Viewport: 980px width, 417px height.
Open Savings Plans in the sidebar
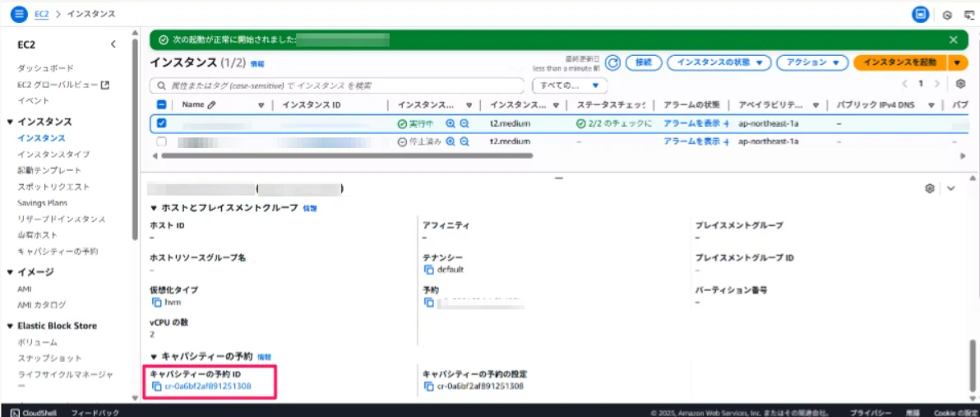pyautogui.click(x=42, y=202)
